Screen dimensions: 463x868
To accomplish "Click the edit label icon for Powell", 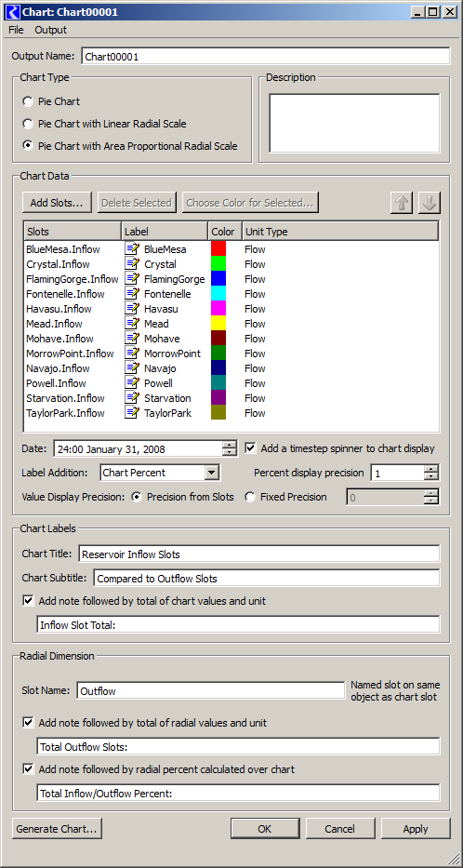I will [131, 383].
